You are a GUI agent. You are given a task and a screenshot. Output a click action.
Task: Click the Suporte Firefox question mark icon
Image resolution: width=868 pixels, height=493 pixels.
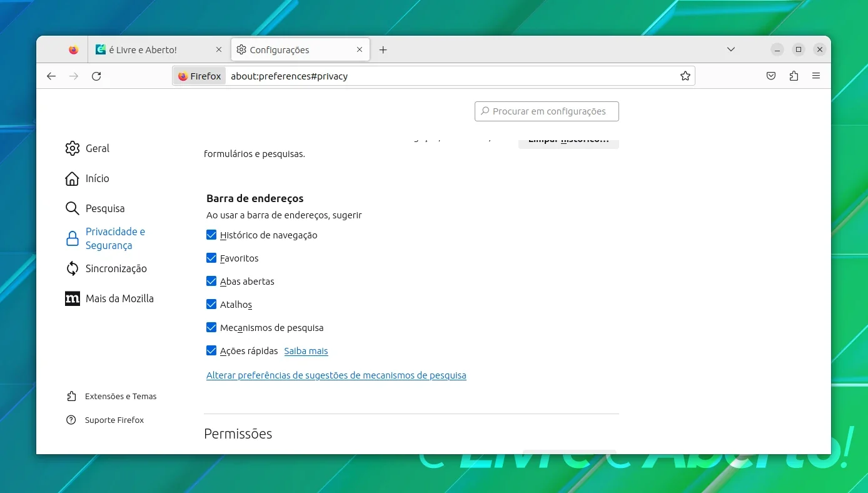(71, 420)
